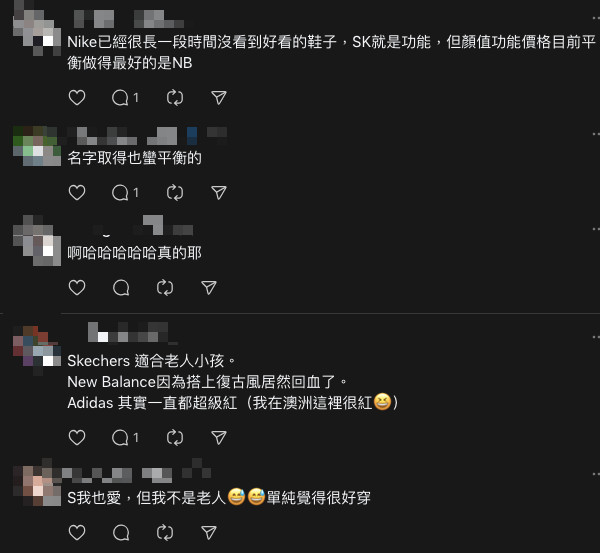Screen dimensions: 600x553
Task: Like the S我也愛 comment
Action: click(77, 532)
